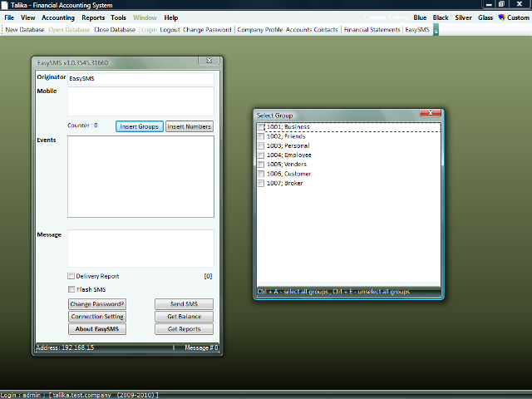The width and height of the screenshot is (532, 399).
Task: Click Close Database in the toolbar
Action: (x=115, y=29)
